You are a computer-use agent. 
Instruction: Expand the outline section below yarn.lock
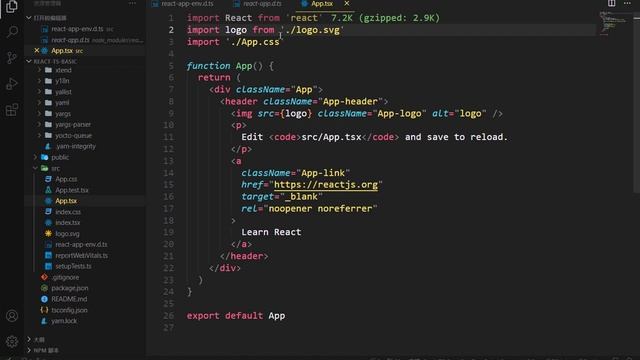coord(29,340)
